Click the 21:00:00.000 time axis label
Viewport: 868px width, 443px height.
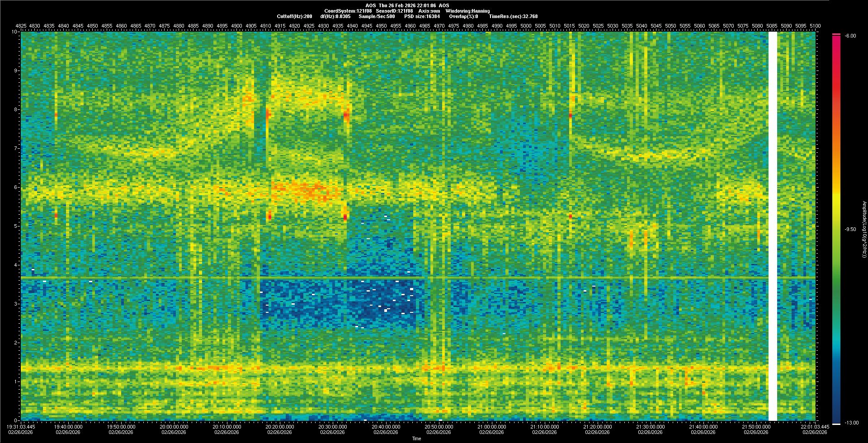coord(492,426)
